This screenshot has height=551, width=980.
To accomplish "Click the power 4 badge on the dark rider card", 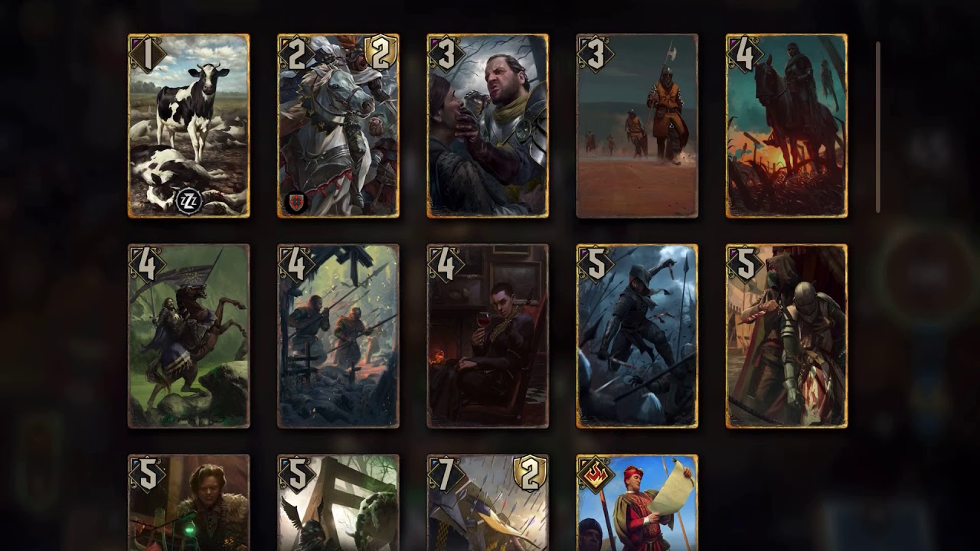I will [744, 54].
